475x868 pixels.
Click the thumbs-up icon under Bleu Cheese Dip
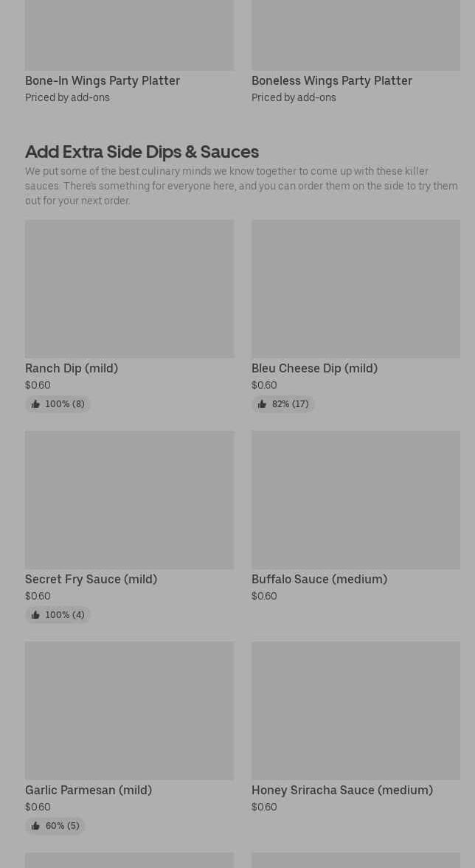pos(262,404)
